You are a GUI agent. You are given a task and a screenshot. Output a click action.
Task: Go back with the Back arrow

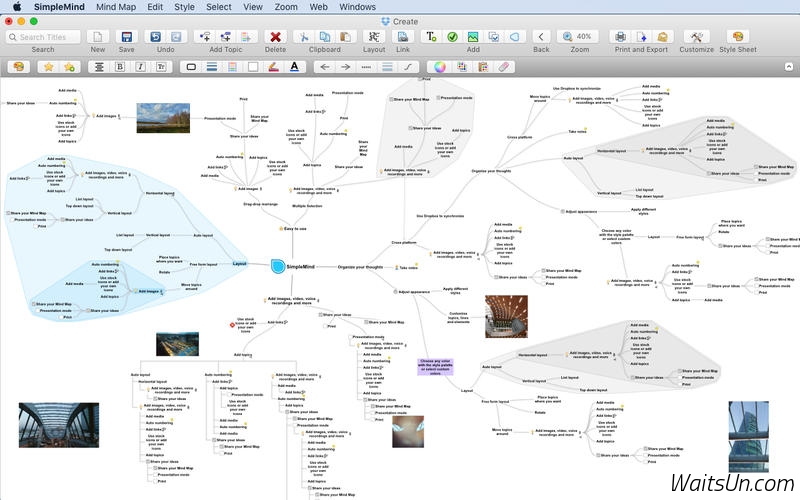[541, 37]
